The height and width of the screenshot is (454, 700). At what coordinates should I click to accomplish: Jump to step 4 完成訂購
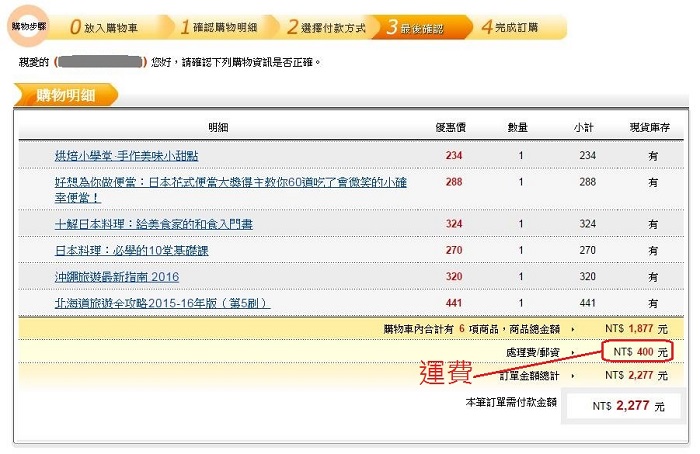pos(510,27)
